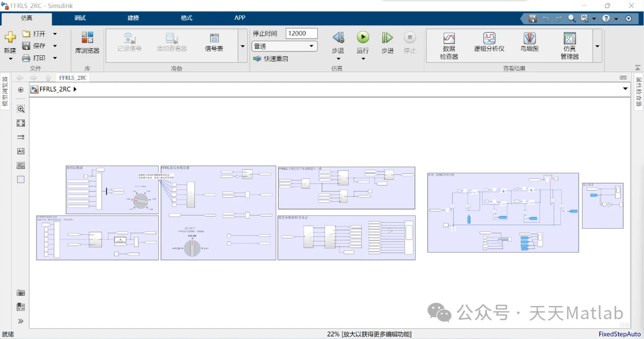Switch to the Debug (调试) tab

click(80, 18)
